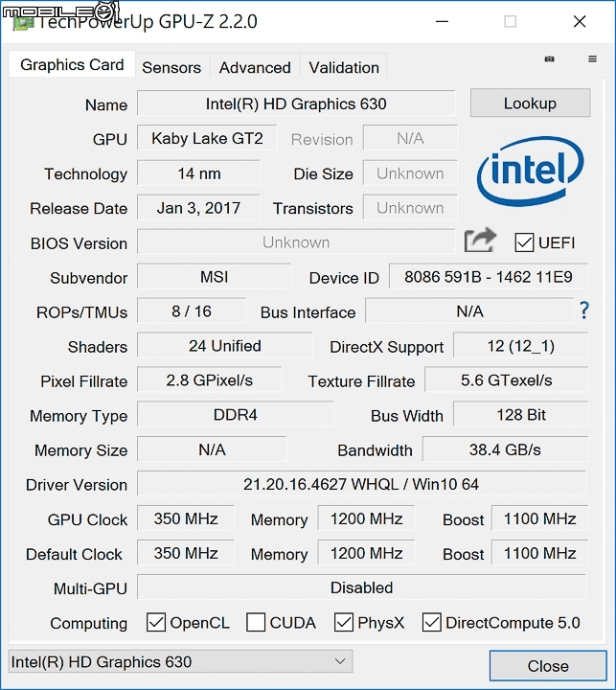This screenshot has height=690, width=616.
Task: Select the Graphics Card tab
Action: (x=72, y=65)
